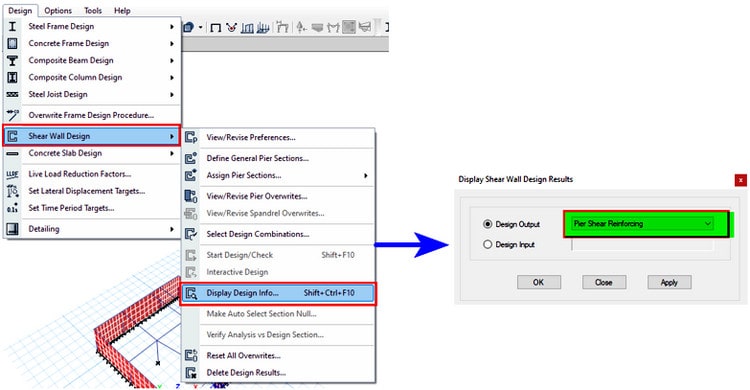This screenshot has width=750, height=390.
Task: Click the deformed shape toolbar icon
Action: pos(283,28)
